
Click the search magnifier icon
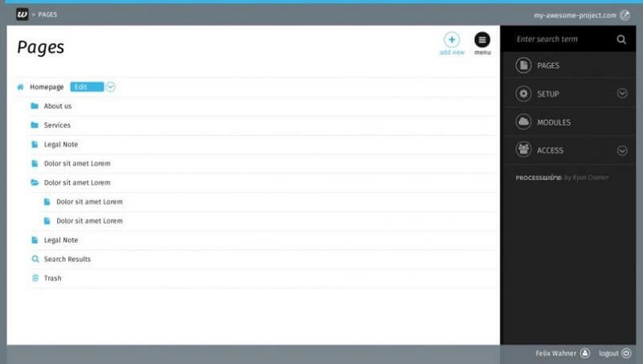pos(621,39)
